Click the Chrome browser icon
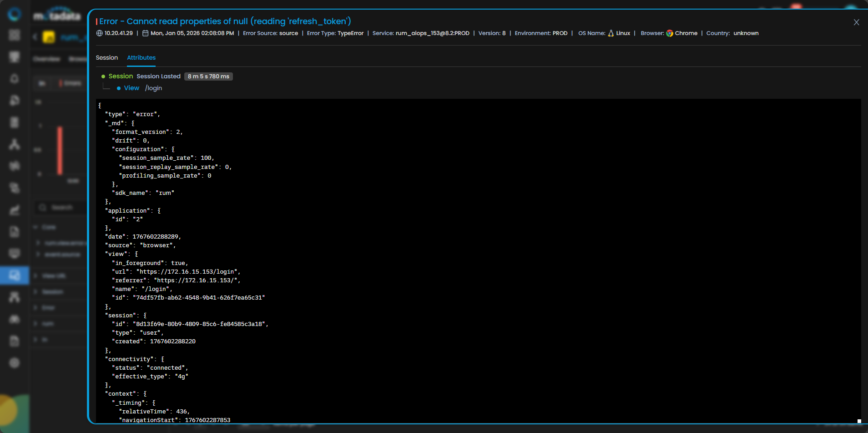The image size is (868, 433). [x=670, y=33]
